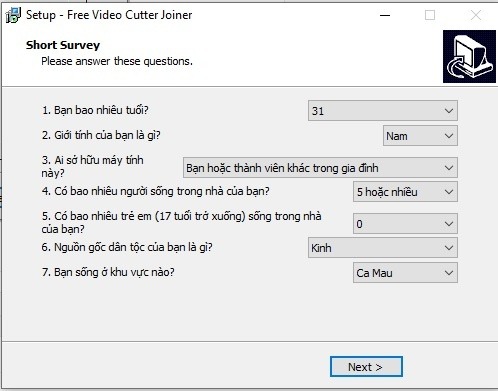Click the Short Survey heading
498x391 pixels.
[63, 45]
